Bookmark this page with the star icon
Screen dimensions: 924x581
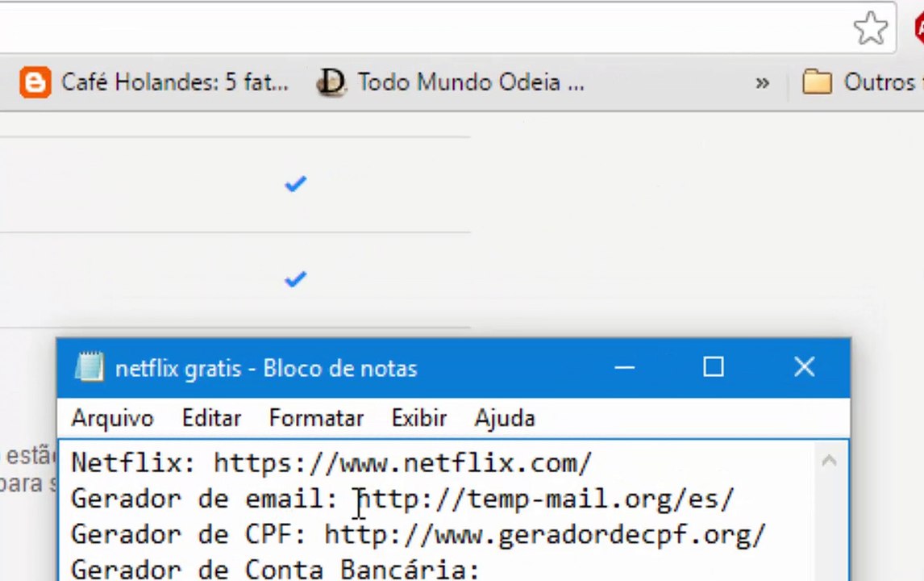[870, 27]
